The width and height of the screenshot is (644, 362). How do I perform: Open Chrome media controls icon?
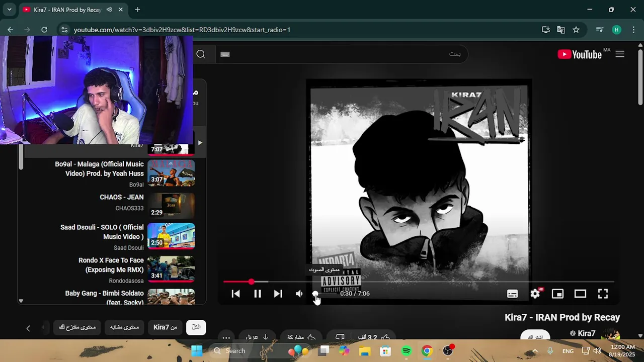coord(599,30)
